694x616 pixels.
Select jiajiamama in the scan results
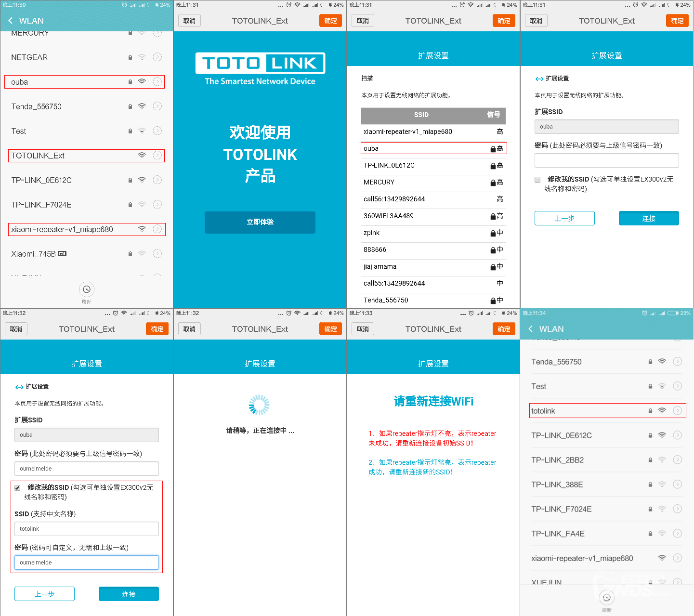[x=433, y=266]
